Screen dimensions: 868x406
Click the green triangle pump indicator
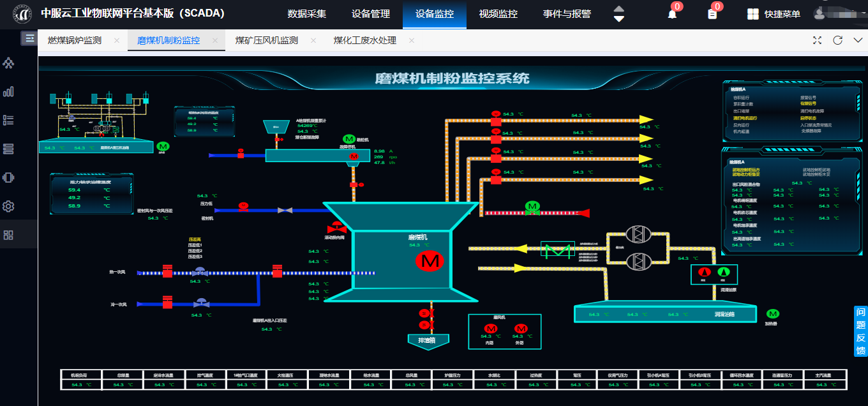[723, 271]
